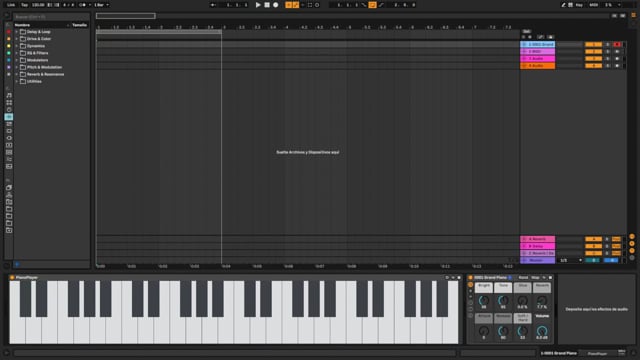Click the Arrangement Record button
Screen dimensions: 640x360
(276, 5)
